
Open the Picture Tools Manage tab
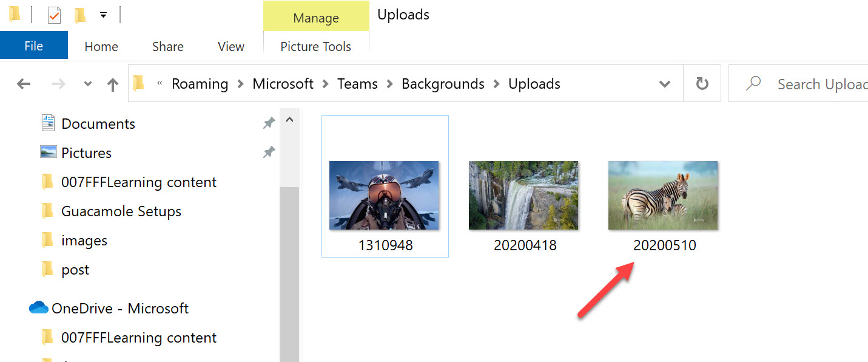click(x=315, y=18)
